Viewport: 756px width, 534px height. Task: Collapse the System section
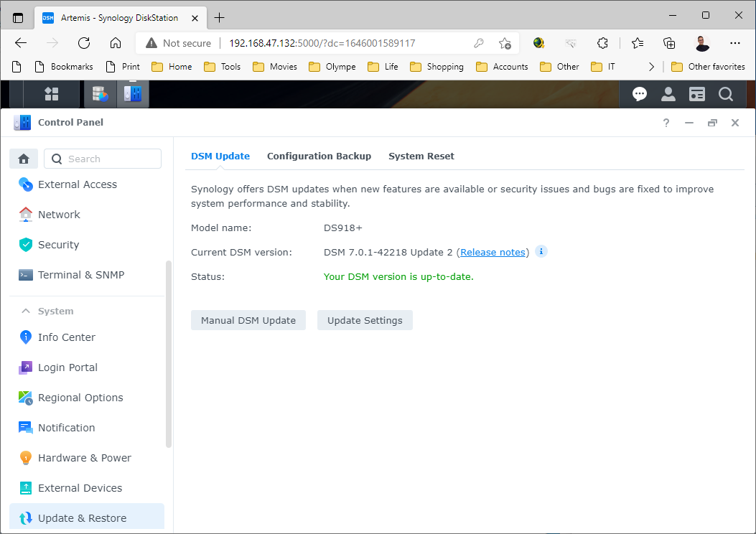click(x=26, y=311)
